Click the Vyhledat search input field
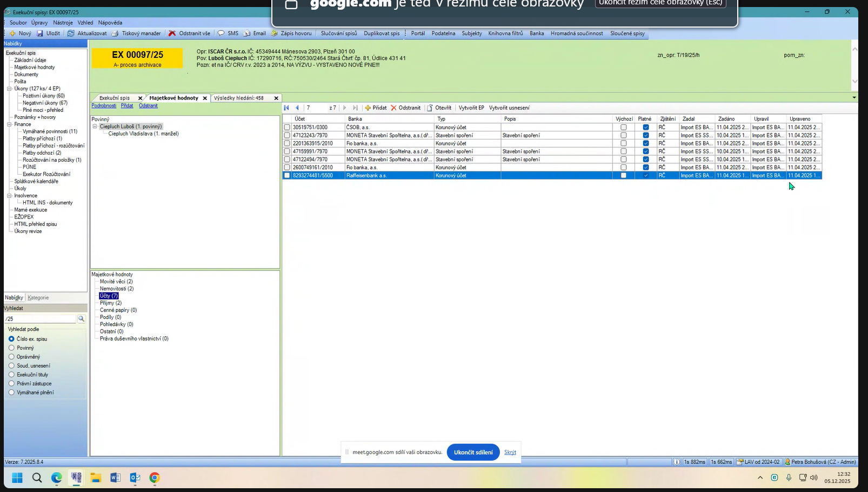This screenshot has height=492, width=868. [41, 319]
